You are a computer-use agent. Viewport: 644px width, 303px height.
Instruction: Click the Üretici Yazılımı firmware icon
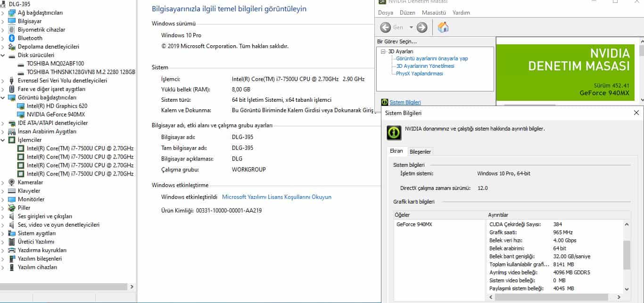coord(12,242)
